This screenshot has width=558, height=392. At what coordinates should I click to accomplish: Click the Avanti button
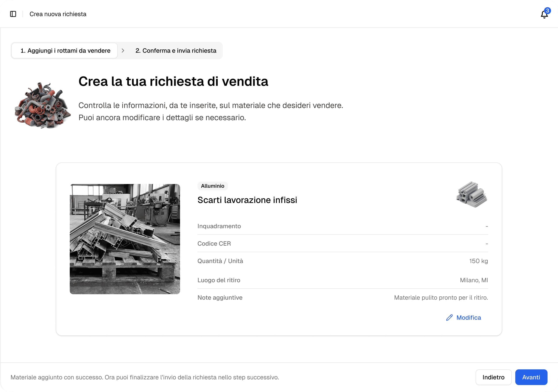coord(531,377)
